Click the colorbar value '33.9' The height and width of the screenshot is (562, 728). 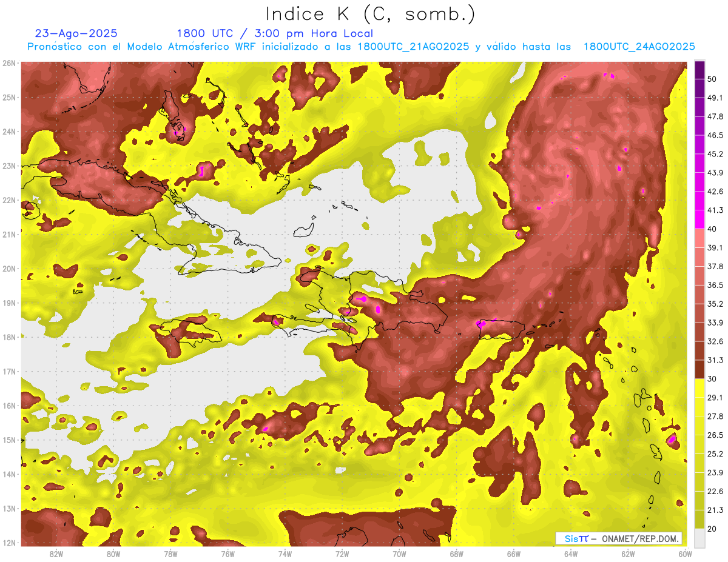pos(715,323)
